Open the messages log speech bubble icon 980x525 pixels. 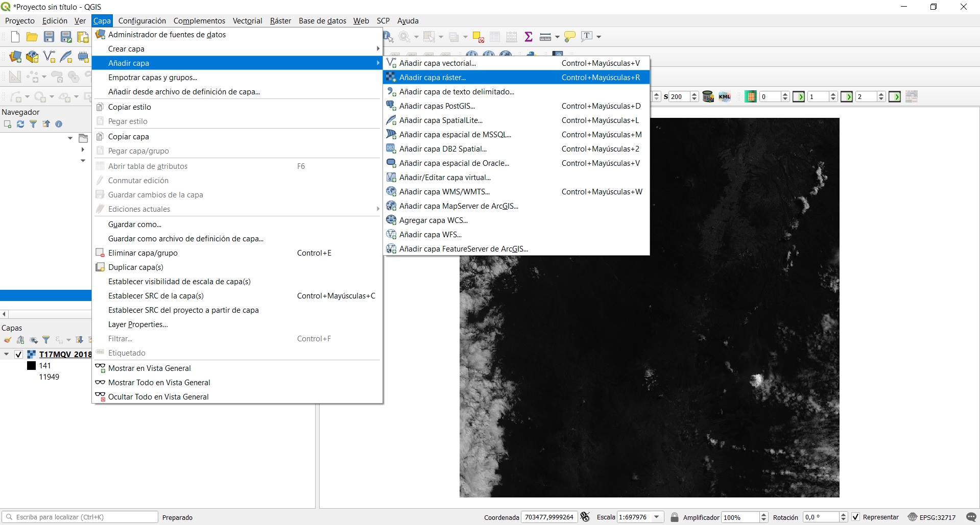(x=971, y=517)
